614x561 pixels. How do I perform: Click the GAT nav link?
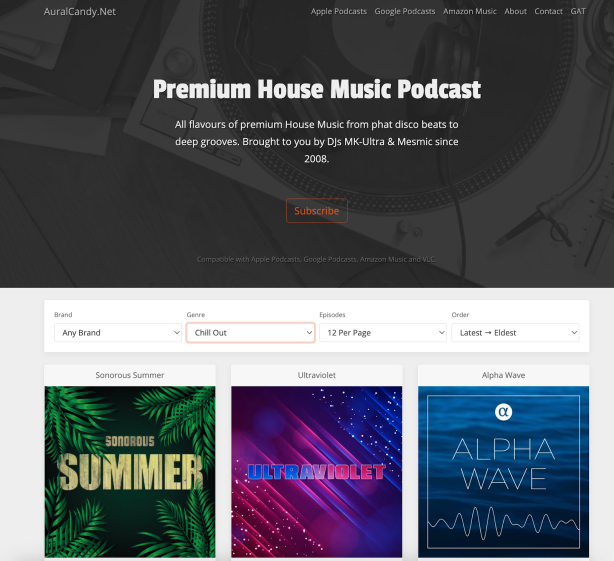578,11
